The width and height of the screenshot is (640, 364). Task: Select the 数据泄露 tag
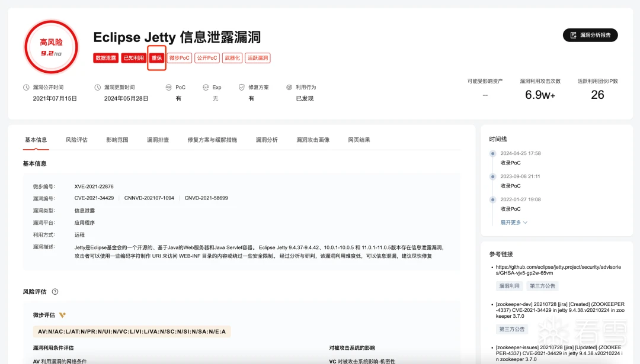tap(105, 58)
